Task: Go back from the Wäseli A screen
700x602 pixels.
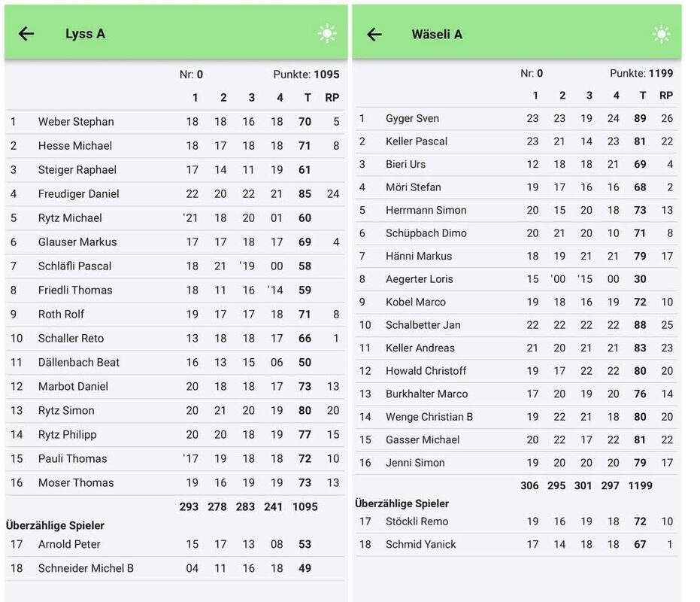Action: point(374,35)
